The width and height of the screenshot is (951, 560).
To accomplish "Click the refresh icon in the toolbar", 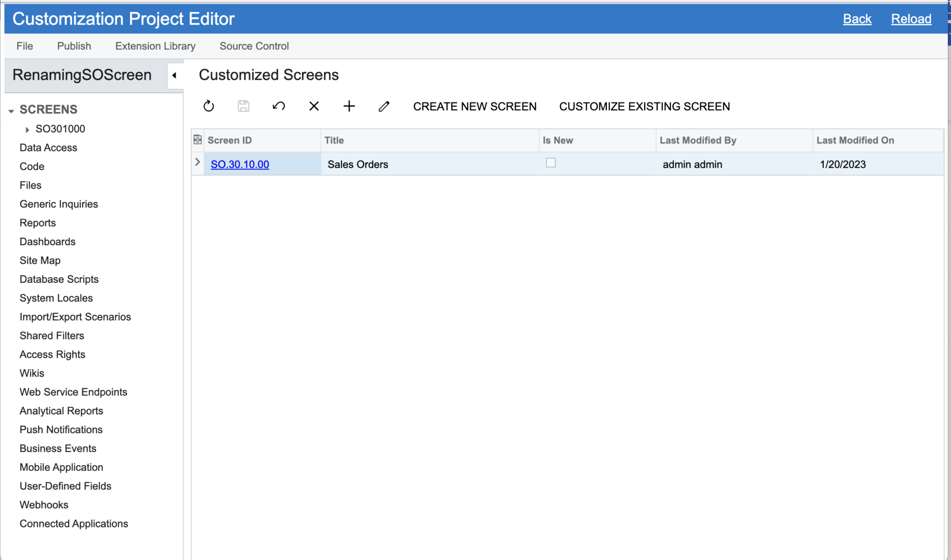I will 208,106.
